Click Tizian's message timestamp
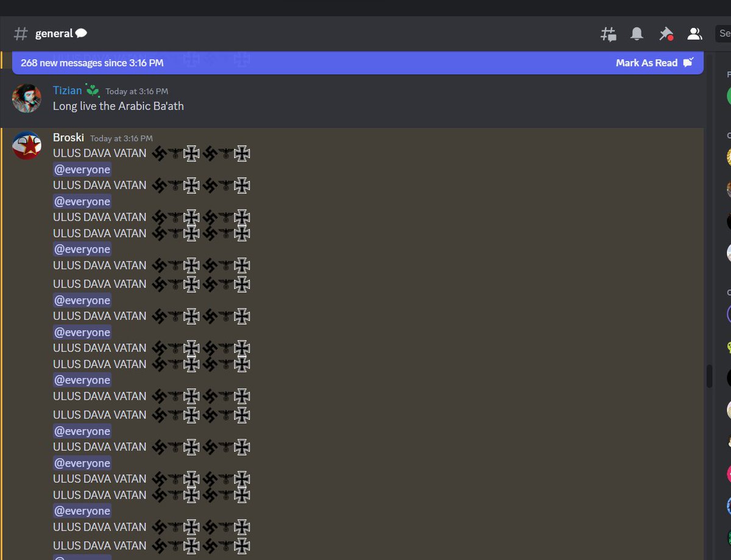Image resolution: width=731 pixels, height=560 pixels. (136, 91)
